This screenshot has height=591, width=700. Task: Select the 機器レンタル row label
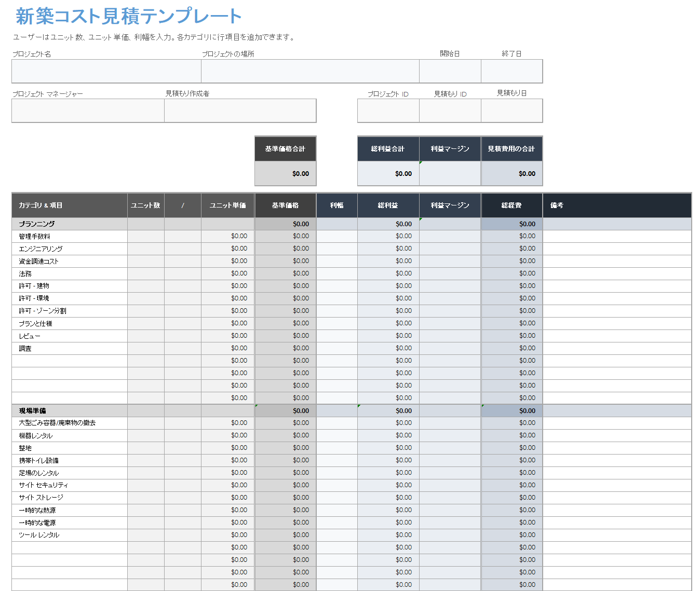(x=36, y=436)
